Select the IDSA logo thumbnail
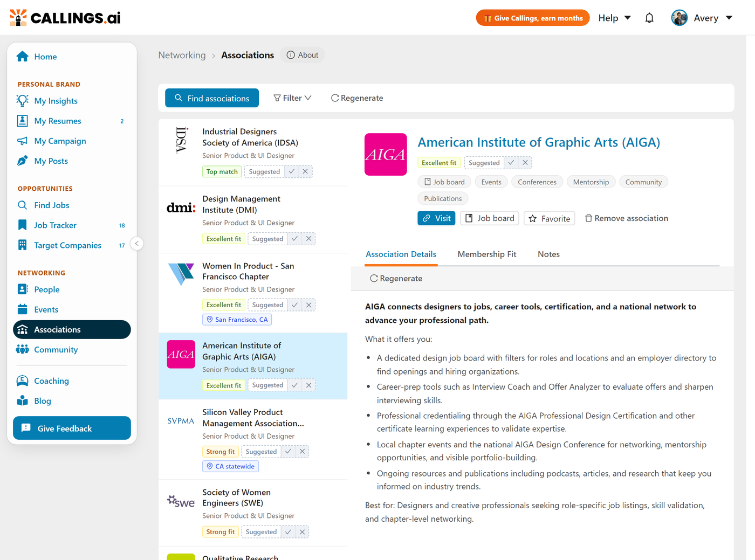The width and height of the screenshot is (755, 560). [x=181, y=140]
